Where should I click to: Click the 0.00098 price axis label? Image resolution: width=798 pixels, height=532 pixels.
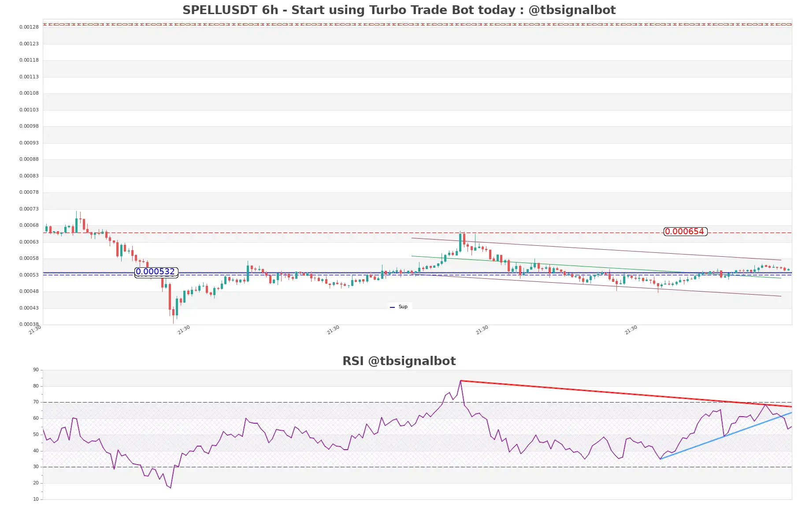click(29, 126)
